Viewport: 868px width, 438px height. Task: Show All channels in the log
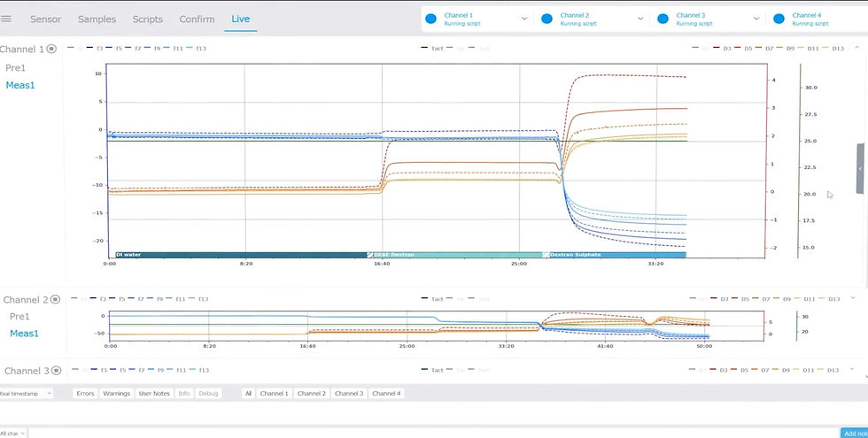[248, 393]
